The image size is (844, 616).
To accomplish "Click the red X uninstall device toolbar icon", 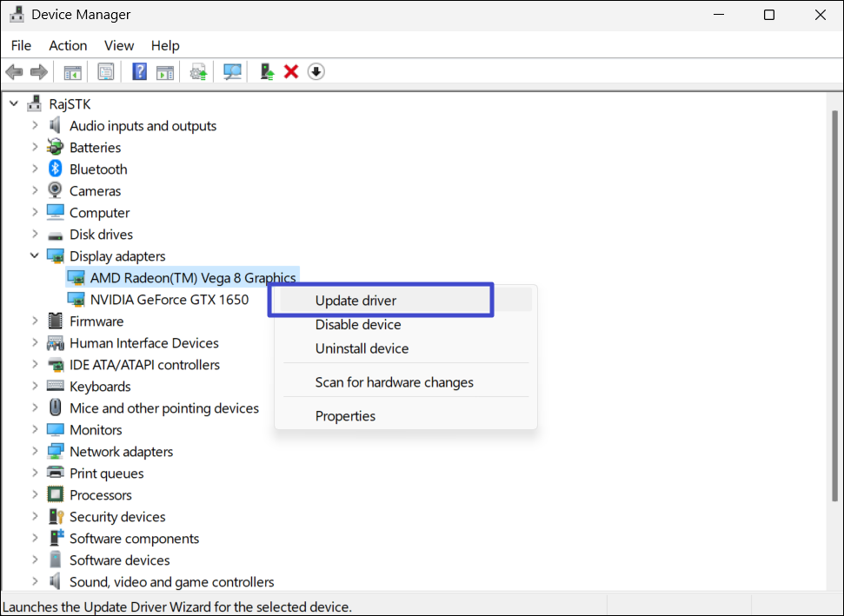I will coord(291,71).
